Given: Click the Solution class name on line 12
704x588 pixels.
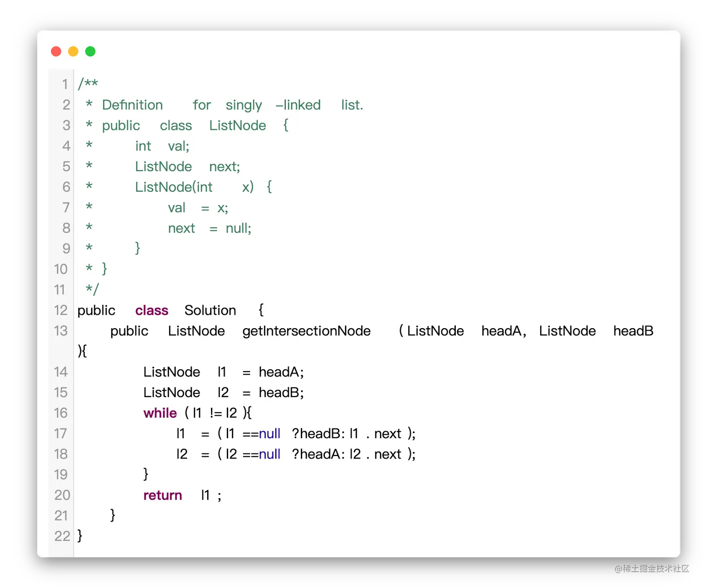Looking at the screenshot, I should tap(210, 311).
